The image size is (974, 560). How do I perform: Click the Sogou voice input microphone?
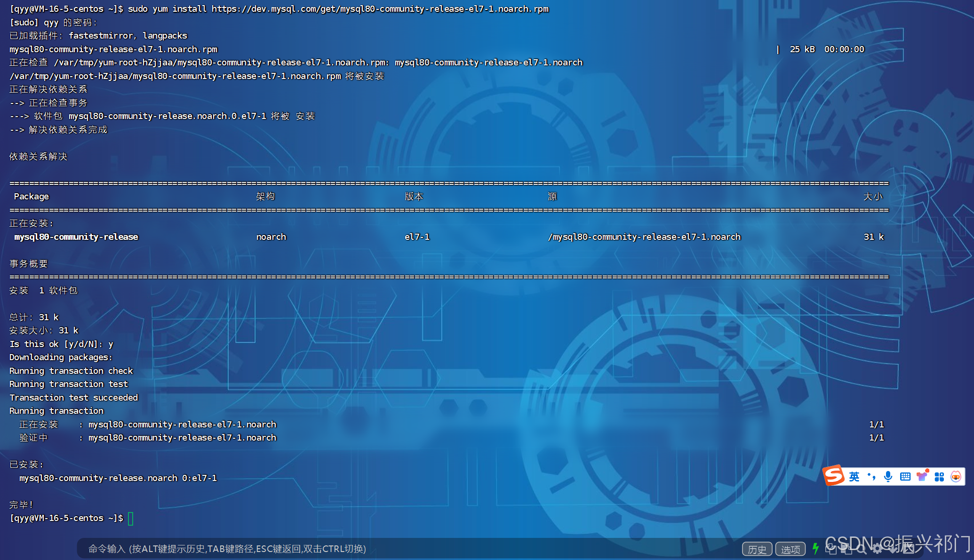click(888, 477)
